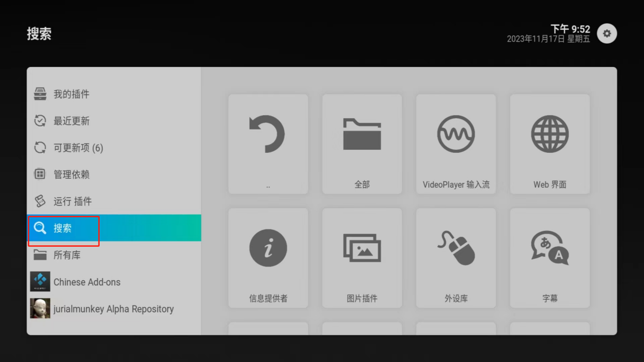
Task: Open the 信息提供者 info tile
Action: (x=268, y=257)
